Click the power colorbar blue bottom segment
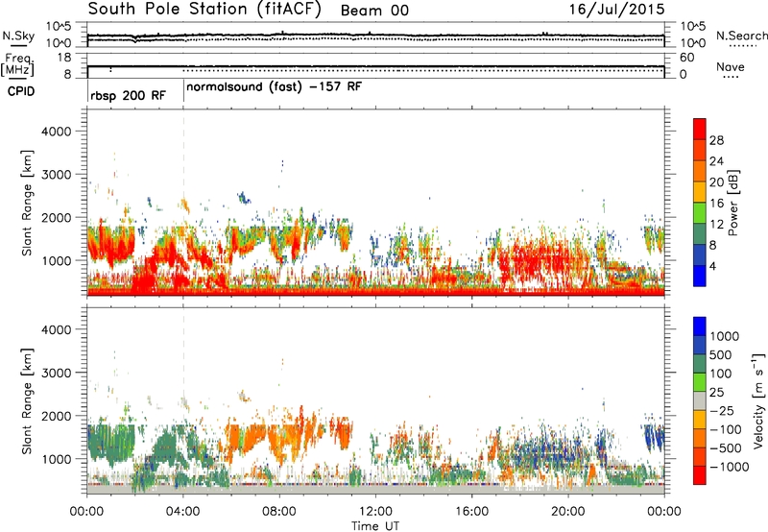The height and width of the screenshot is (532, 768). tap(700, 276)
